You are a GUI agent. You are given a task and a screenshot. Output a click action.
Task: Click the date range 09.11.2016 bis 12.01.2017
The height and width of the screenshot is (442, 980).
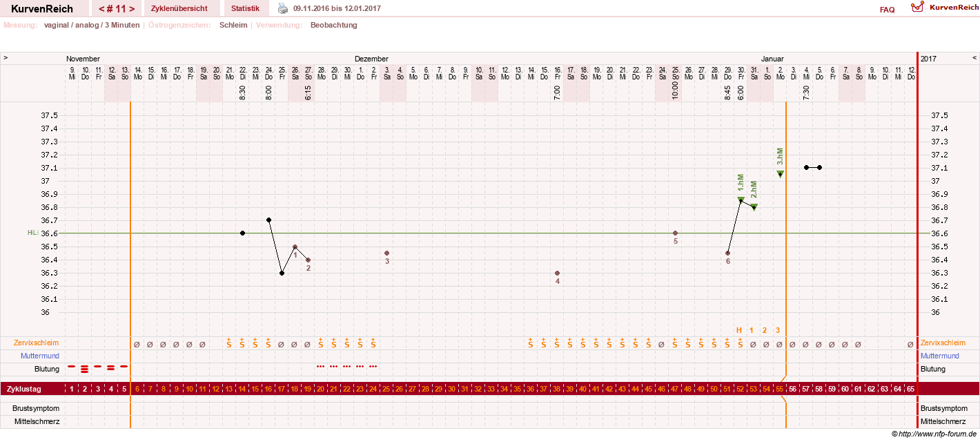coord(337,8)
